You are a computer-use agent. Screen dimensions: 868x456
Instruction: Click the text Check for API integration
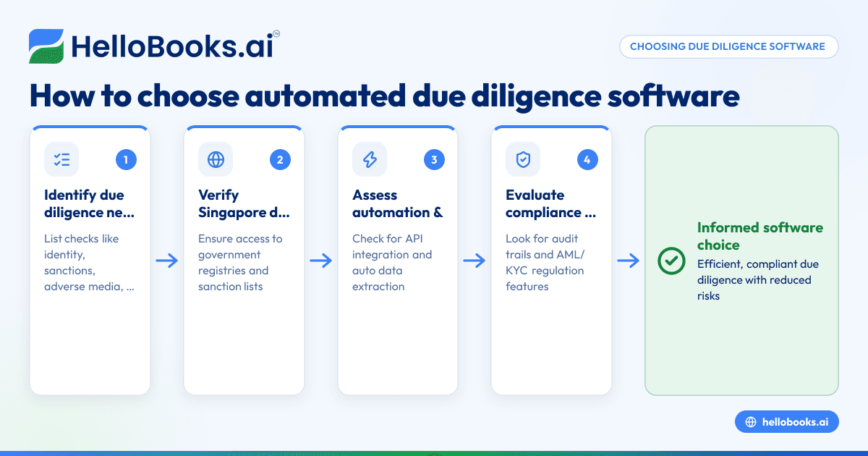(392, 263)
